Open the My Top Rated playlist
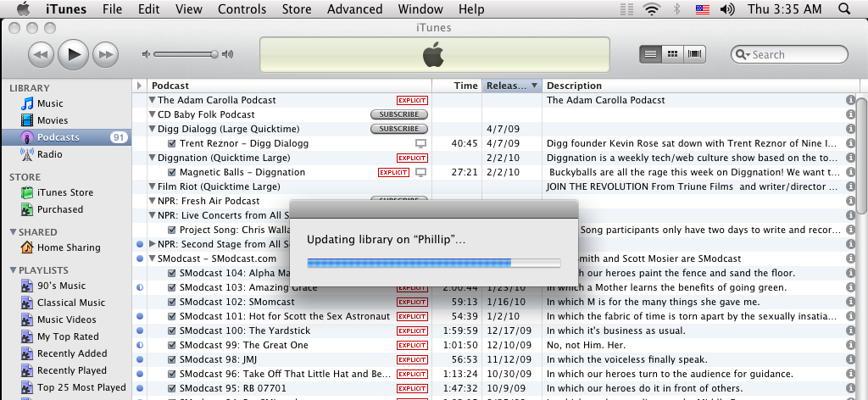868x400 pixels. [68, 336]
